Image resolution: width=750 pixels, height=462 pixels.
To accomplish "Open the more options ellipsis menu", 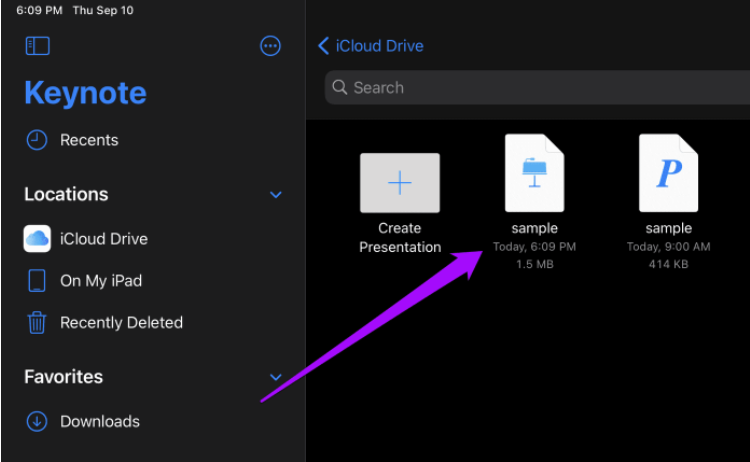I will (270, 46).
